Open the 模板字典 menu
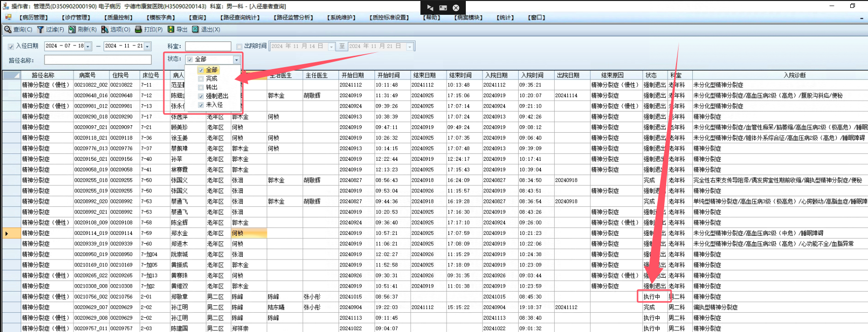Viewport: 868px width, 332px height. (161, 18)
